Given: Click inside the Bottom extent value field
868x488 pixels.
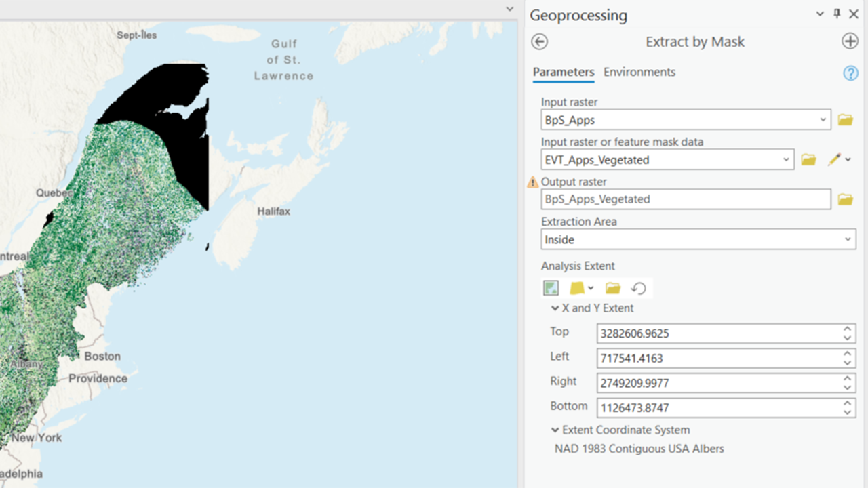Looking at the screenshot, I should coord(712,407).
